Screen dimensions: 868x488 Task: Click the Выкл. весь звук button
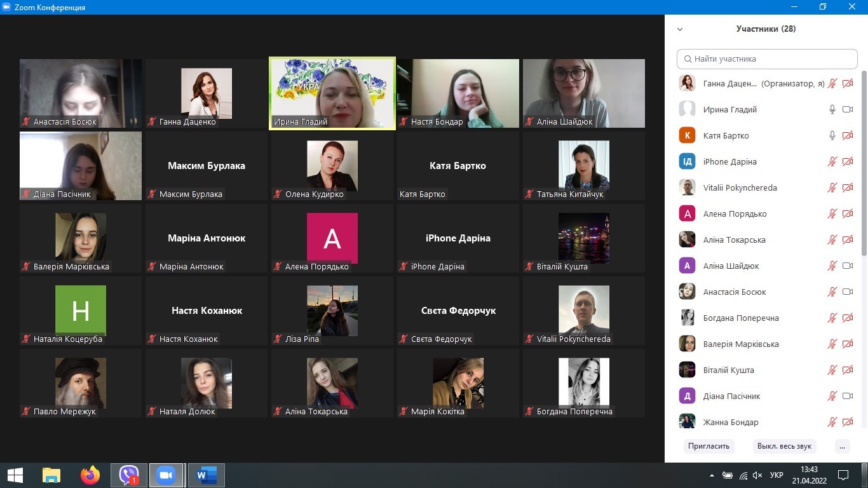coord(784,446)
